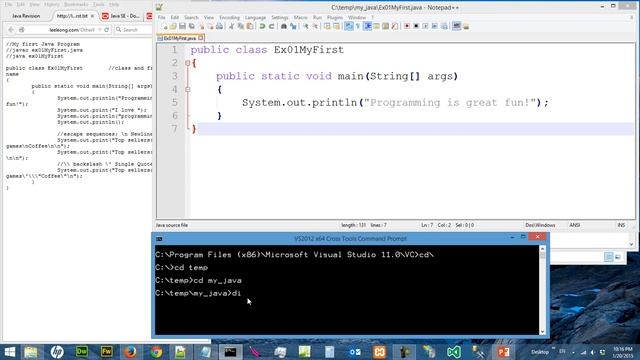The image size is (640, 360).
Task: Collapse the class fold marker at line 2
Action: 188,63
